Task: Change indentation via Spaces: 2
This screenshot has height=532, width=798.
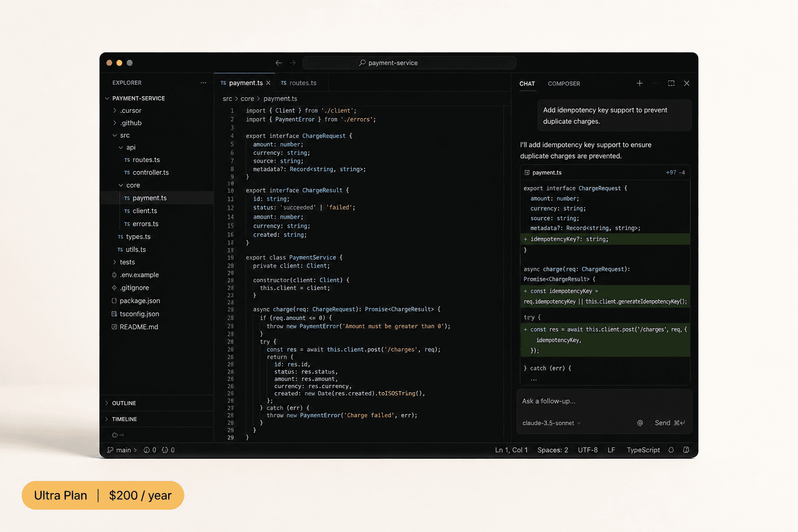Action: pos(553,450)
